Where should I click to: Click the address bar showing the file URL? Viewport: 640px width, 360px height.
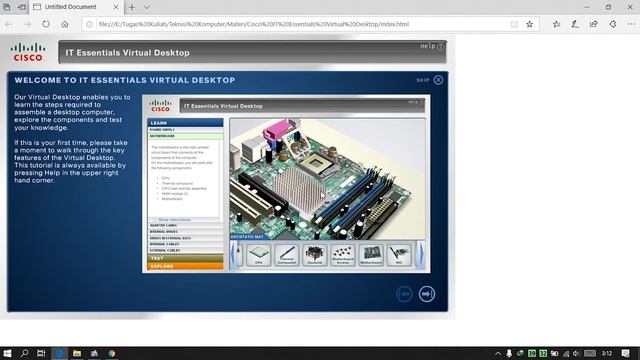click(x=310, y=24)
